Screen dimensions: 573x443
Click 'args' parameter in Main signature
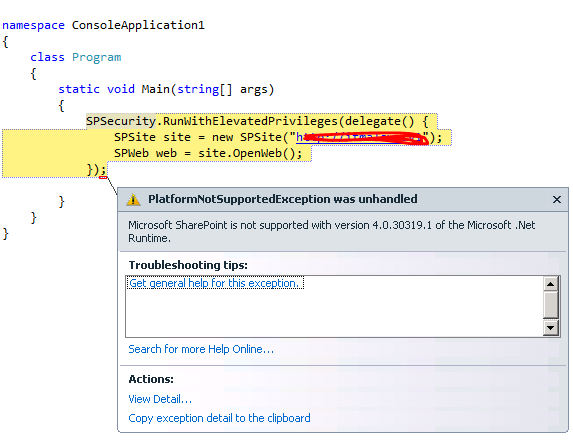point(253,90)
